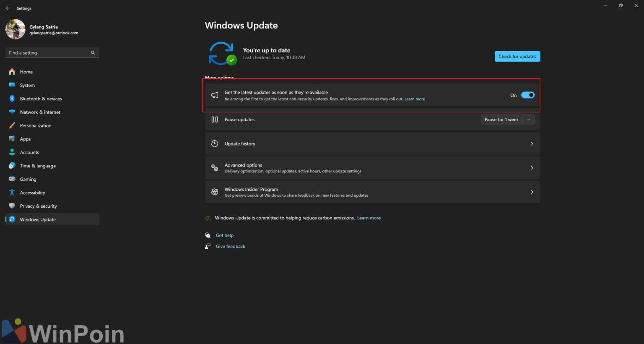Go to System settings
Screen dimensions: 644x344
click(52, 85)
